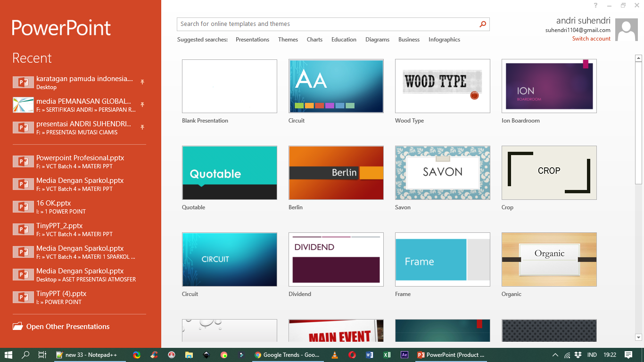
Task: Search suggested term Themes
Action: point(288,40)
